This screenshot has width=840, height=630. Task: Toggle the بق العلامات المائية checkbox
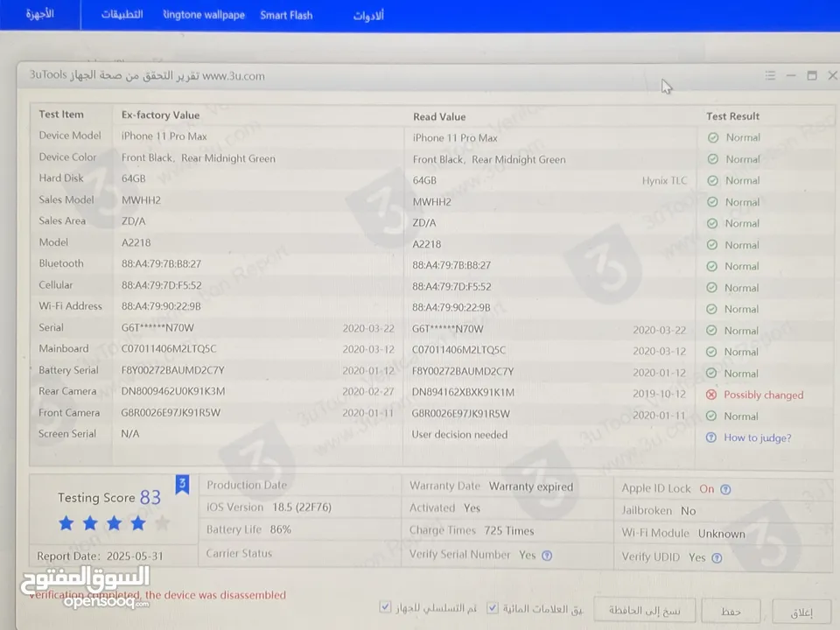coord(493,608)
